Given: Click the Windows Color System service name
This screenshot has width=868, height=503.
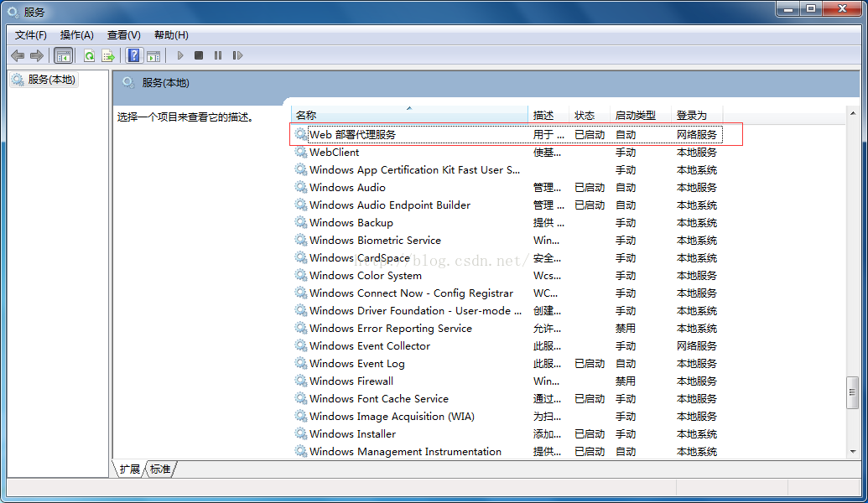Looking at the screenshot, I should click(x=366, y=276).
